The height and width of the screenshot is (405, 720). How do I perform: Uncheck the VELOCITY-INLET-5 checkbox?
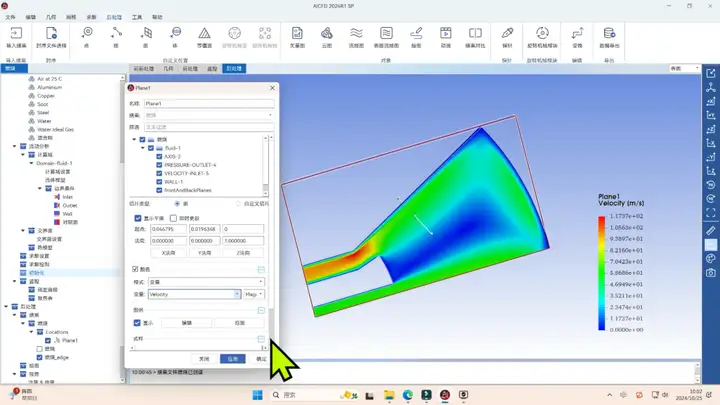point(159,173)
